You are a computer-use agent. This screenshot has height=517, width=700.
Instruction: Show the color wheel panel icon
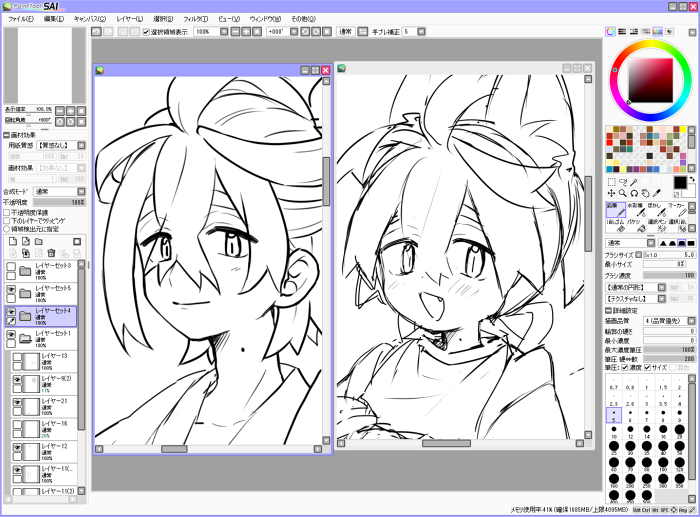coord(610,31)
